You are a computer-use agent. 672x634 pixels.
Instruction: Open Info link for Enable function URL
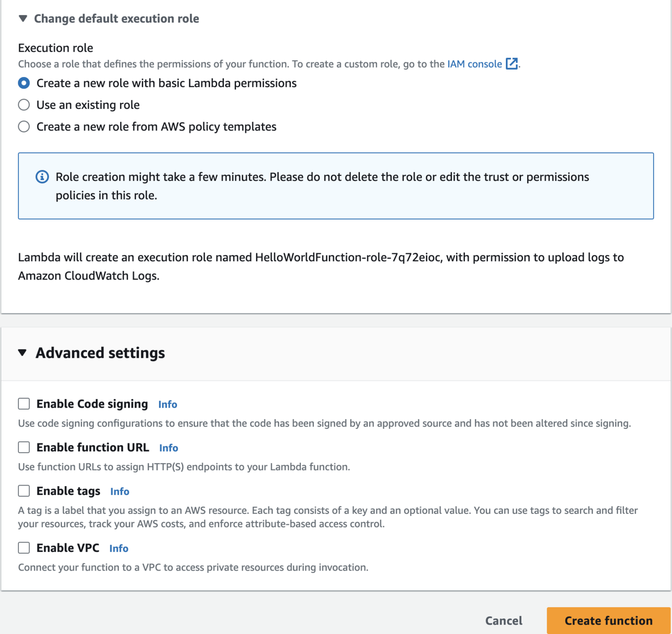click(168, 448)
